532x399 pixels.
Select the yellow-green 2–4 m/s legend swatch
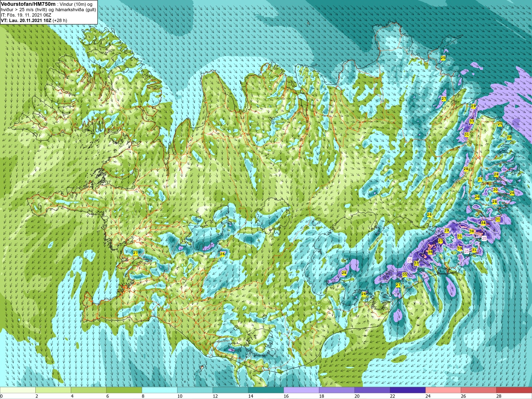tap(53, 390)
